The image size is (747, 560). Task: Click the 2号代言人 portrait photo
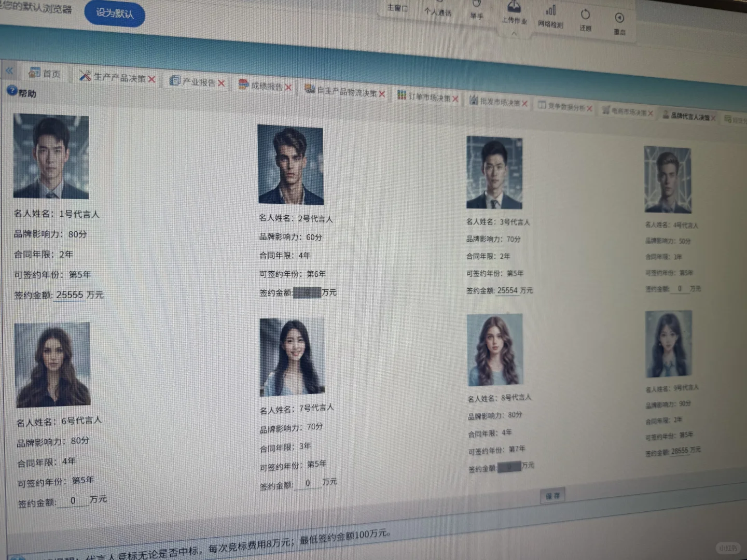click(290, 164)
